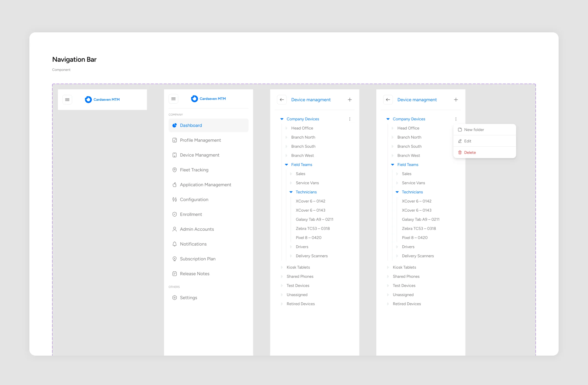This screenshot has height=385, width=588.
Task: Collapse Company Devices in third panel
Action: tap(282, 119)
